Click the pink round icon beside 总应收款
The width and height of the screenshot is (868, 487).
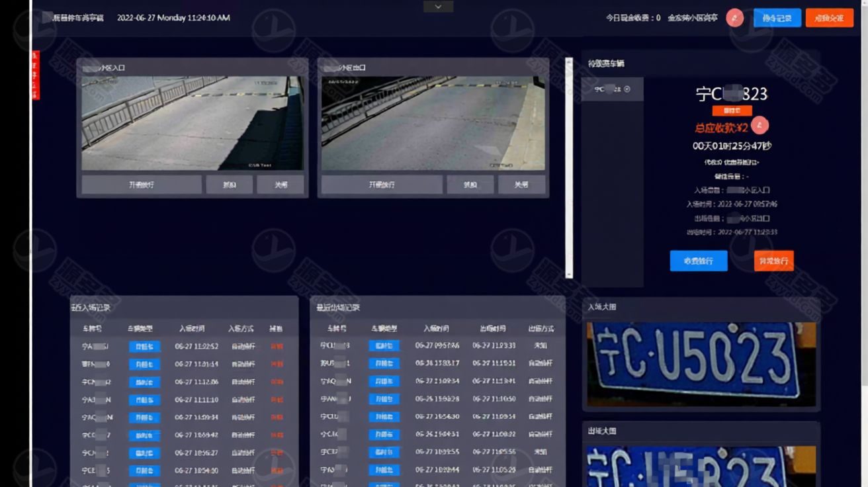(760, 125)
